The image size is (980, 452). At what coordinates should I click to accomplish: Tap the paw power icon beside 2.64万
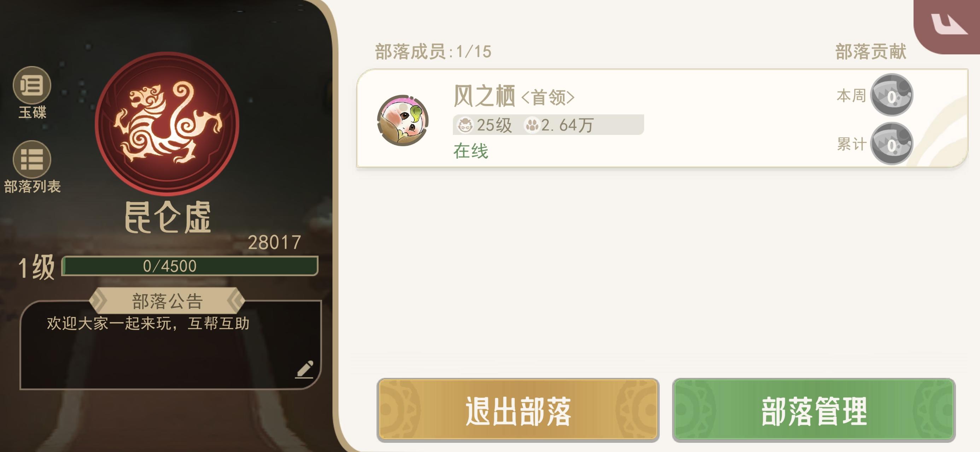click(x=532, y=125)
